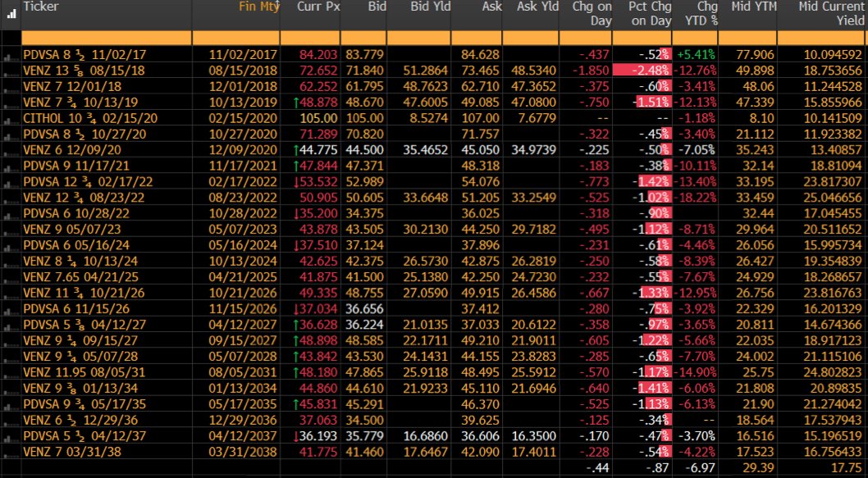
Task: Click the -18.22% YTD change cell
Action: (694, 198)
